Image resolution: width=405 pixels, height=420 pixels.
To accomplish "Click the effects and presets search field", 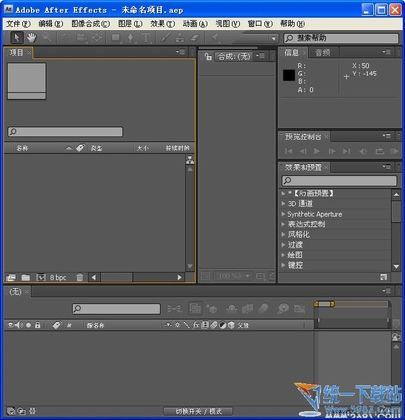I will point(340,181).
